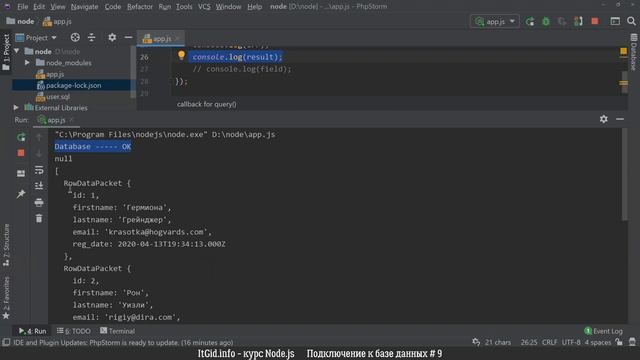Screen dimensions: 640x360
Task: Open Project panel settings gear
Action: (x=112, y=38)
